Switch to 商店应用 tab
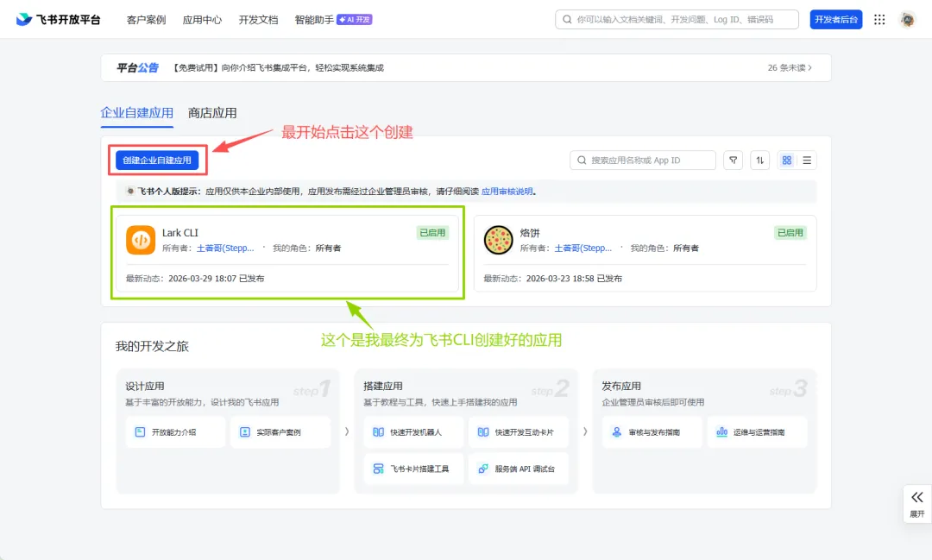Viewport: 932px width, 560px height. [x=212, y=113]
